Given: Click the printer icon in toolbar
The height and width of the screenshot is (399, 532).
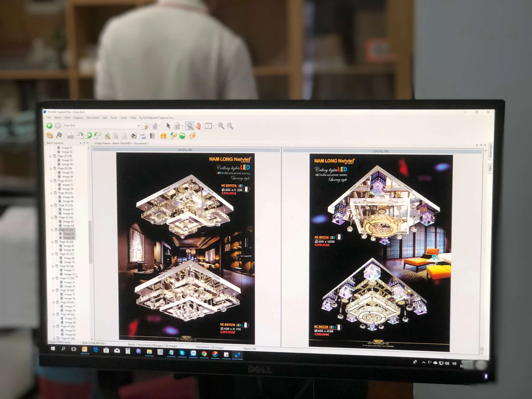Looking at the screenshot, I should [134, 136].
